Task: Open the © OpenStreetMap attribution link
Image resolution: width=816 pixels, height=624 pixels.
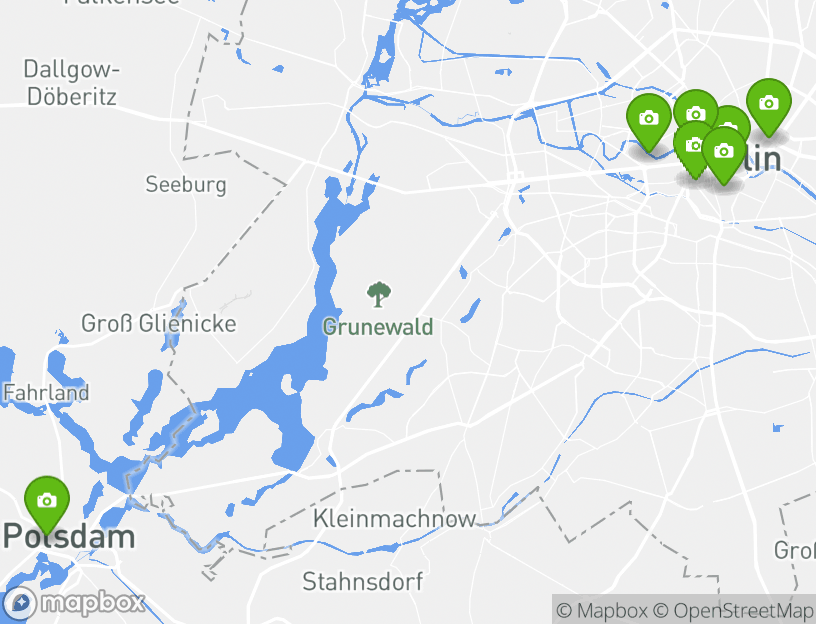Action: coord(734,610)
